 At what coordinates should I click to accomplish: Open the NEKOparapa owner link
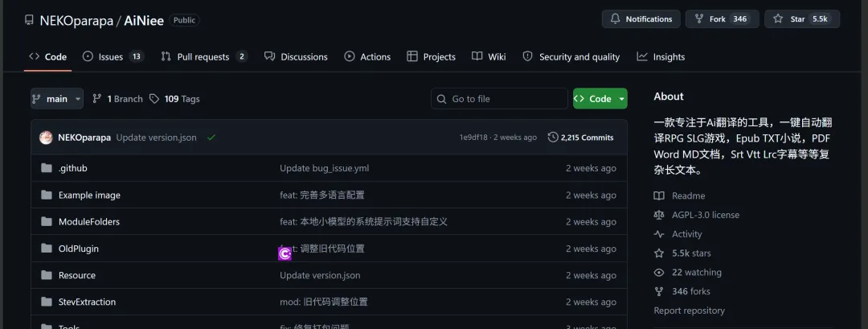[x=76, y=20]
